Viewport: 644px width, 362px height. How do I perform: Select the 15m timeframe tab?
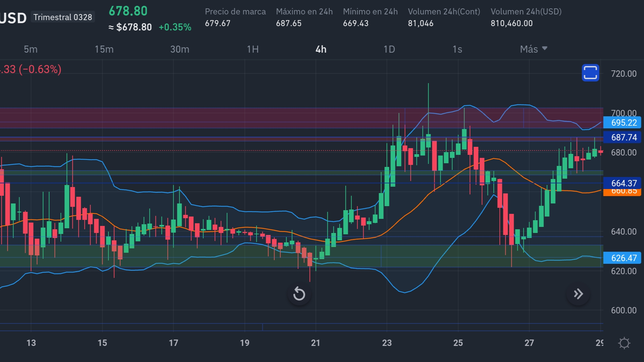[x=104, y=49]
